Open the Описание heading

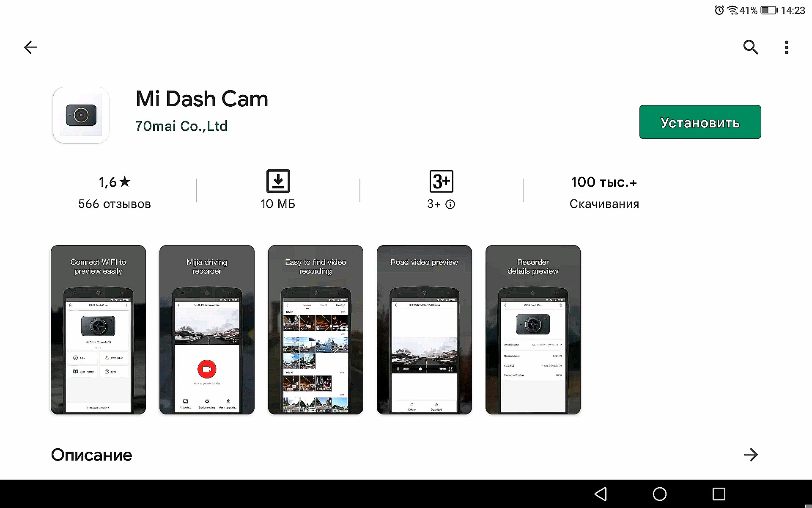click(x=91, y=455)
